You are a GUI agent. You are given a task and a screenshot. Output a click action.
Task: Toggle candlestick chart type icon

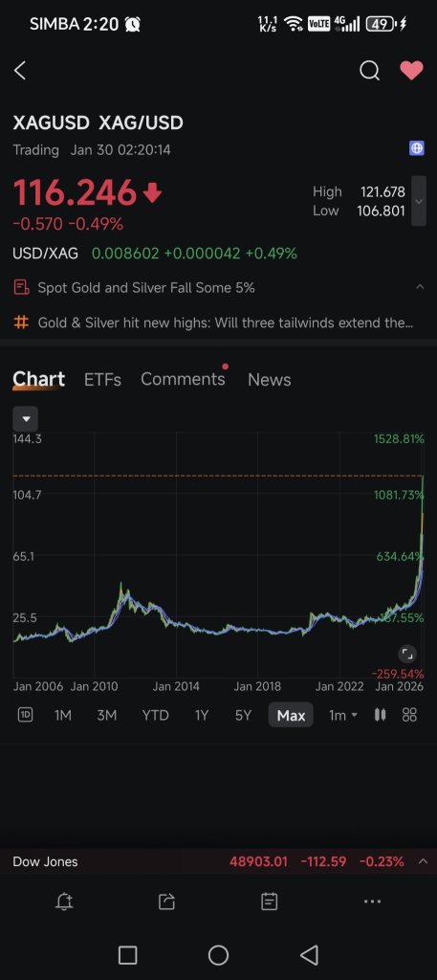tap(380, 715)
